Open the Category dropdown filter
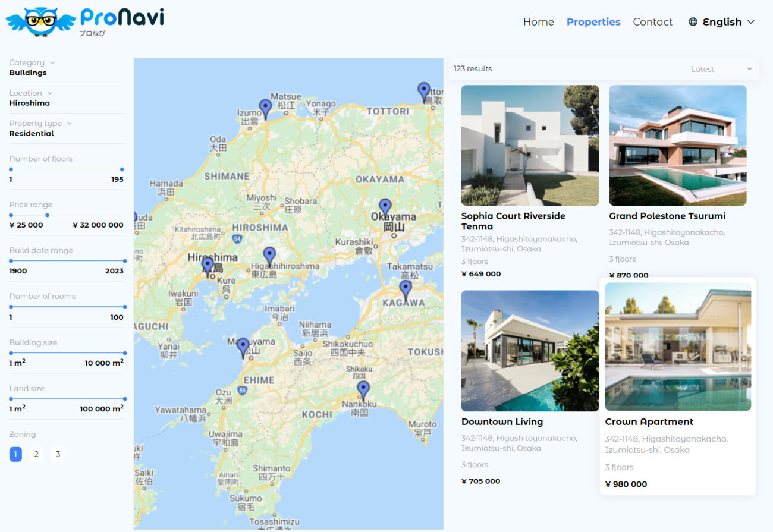Screen dimensions: 773x532 click(x=32, y=62)
